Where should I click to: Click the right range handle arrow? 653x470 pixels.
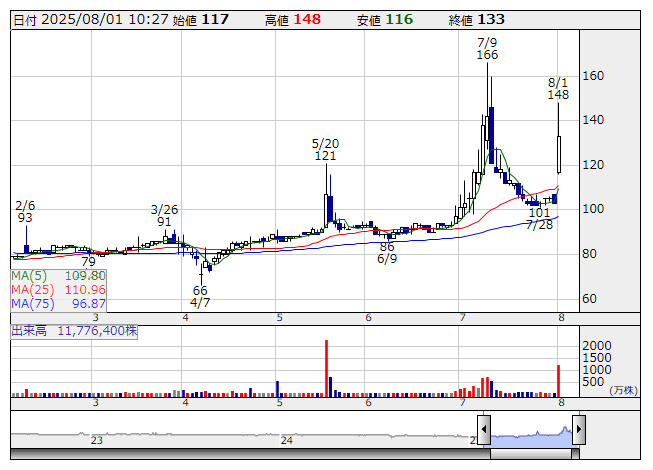click(578, 431)
